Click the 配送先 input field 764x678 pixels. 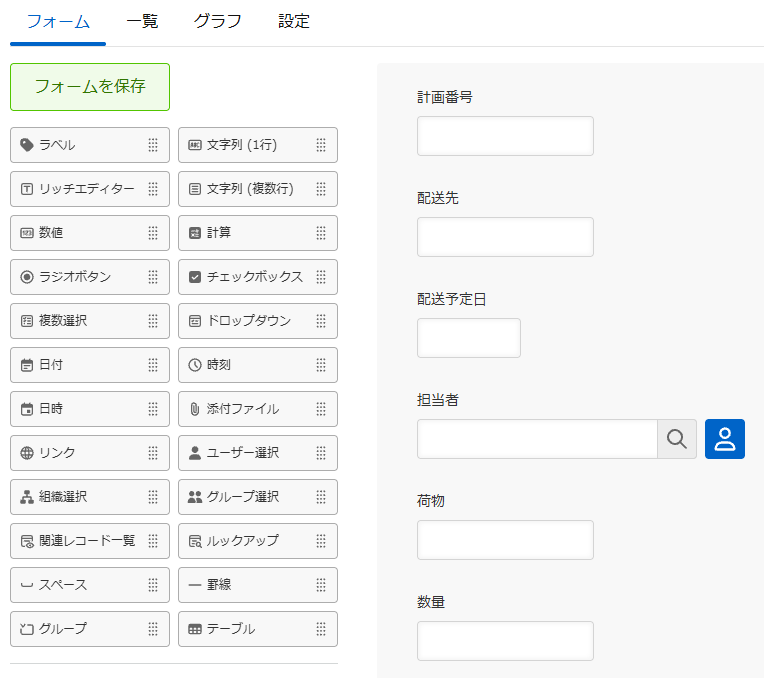pos(505,237)
